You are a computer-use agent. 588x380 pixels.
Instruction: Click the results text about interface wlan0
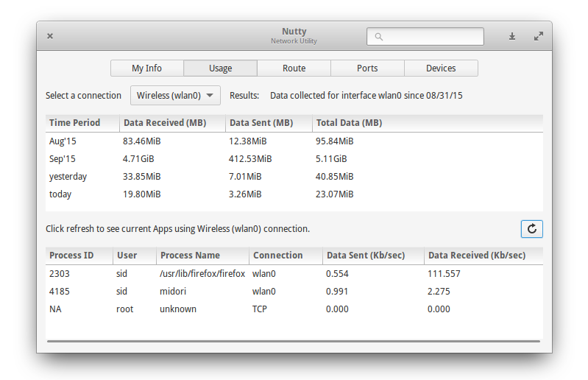366,96
